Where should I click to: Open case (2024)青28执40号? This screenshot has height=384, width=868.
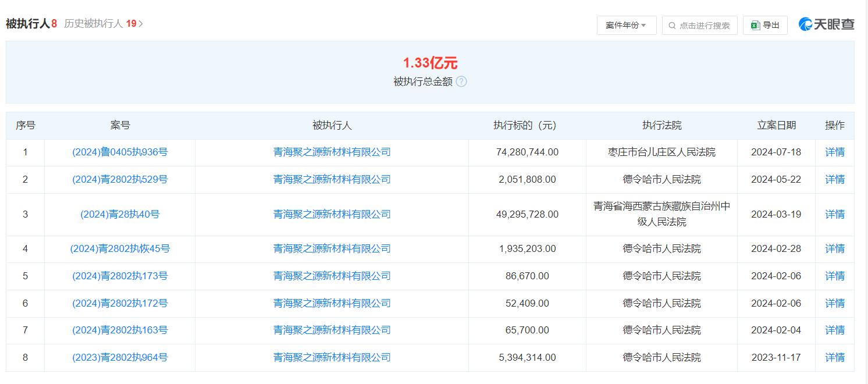coord(120,214)
